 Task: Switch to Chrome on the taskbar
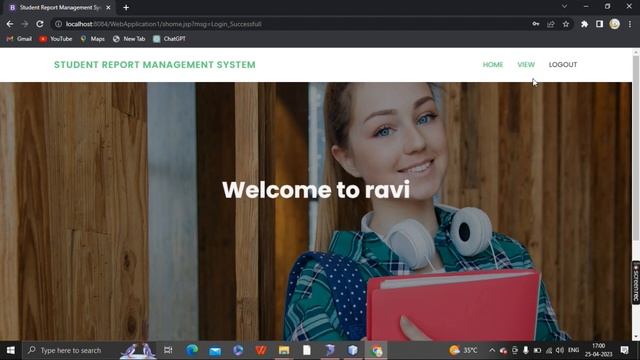[376, 350]
